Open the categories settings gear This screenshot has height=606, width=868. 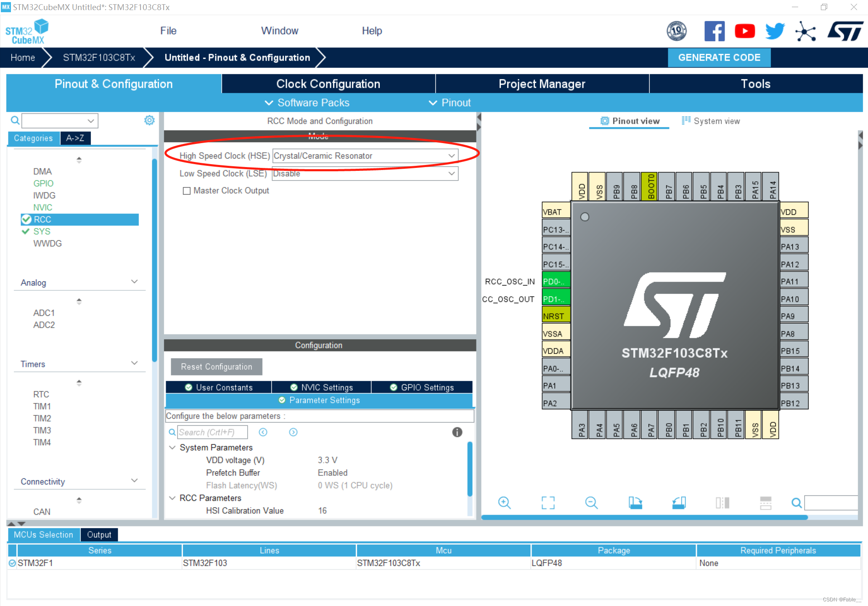[x=149, y=120]
